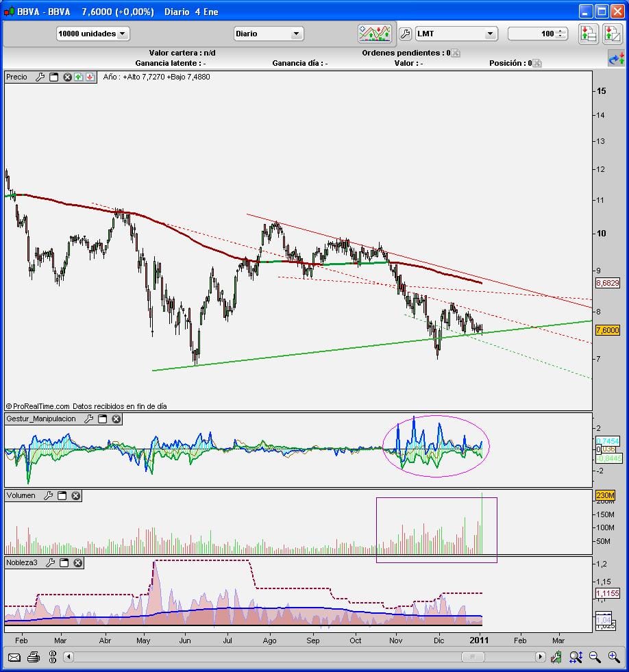Screen dimensions: 629x672
Task: Maximize the Volumen panel window
Action: coord(62,495)
